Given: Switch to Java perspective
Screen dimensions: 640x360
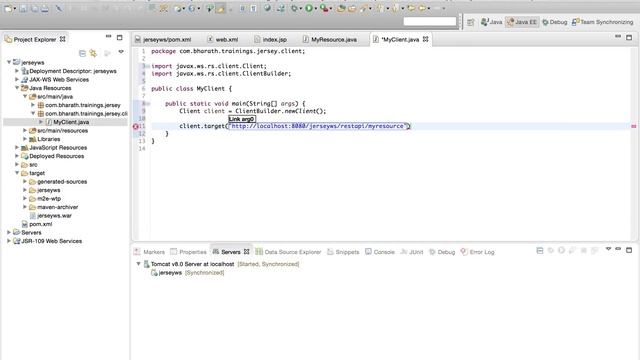Looking at the screenshot, I should pos(492,22).
